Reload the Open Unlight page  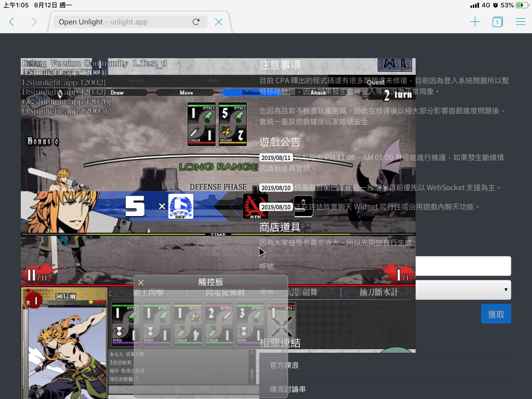click(x=196, y=22)
